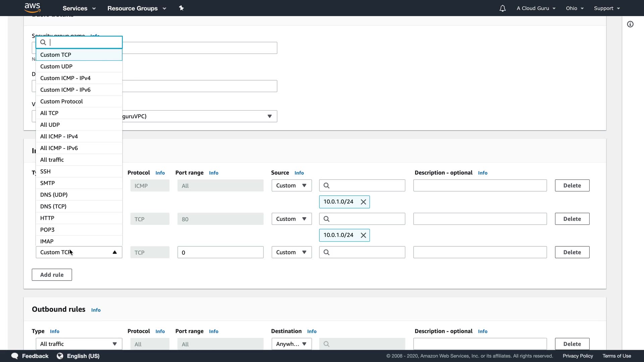Open the Outbound rules Info link
Viewport: 644px width, 362px height.
click(96, 310)
